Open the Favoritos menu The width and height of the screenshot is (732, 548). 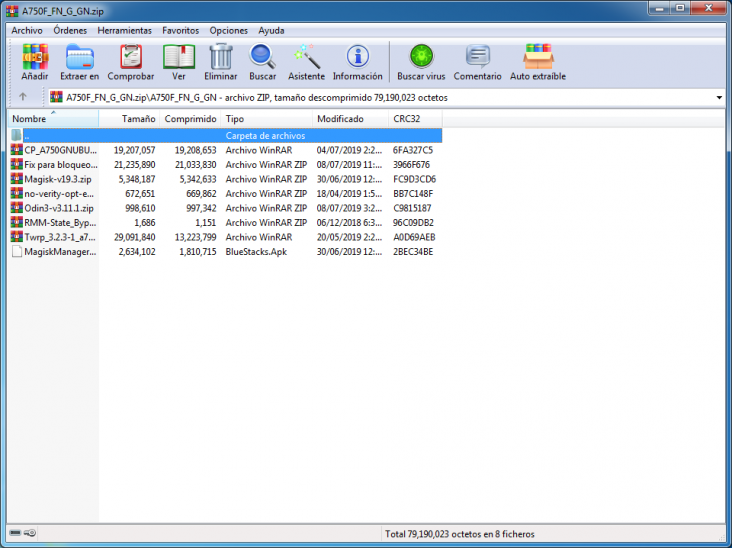coord(181,30)
